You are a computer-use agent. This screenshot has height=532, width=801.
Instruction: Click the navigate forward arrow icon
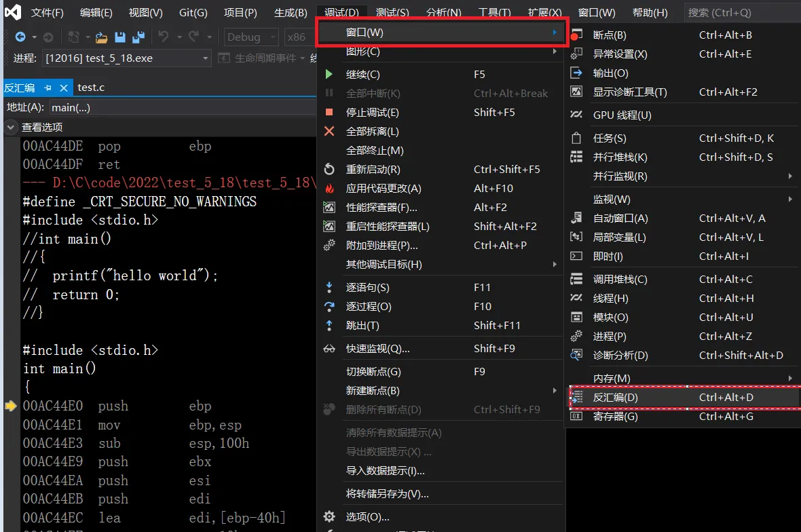[48, 37]
